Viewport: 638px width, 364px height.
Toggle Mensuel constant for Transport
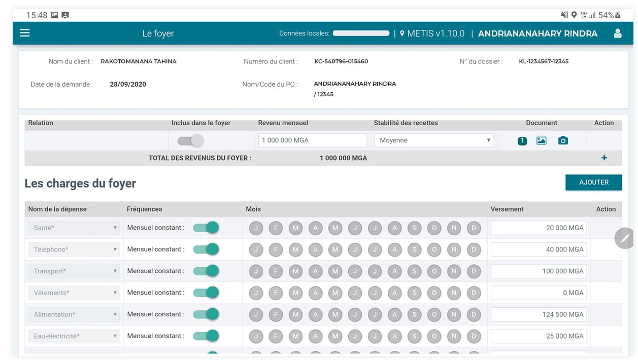point(206,271)
